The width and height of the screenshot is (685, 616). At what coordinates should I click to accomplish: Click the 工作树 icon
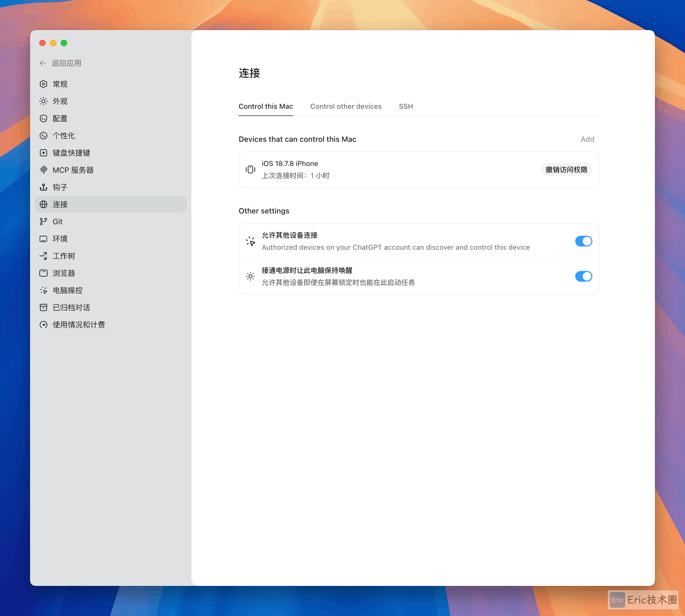43,256
